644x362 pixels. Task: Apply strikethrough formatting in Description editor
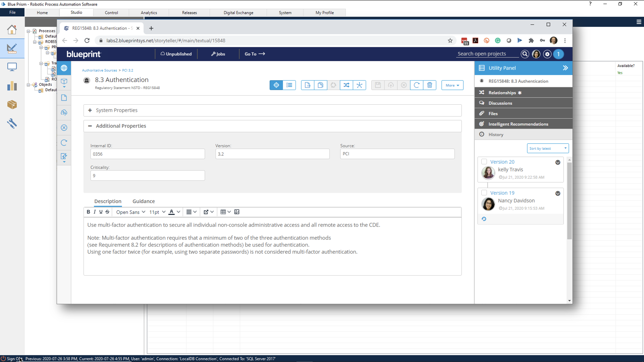[107, 212]
